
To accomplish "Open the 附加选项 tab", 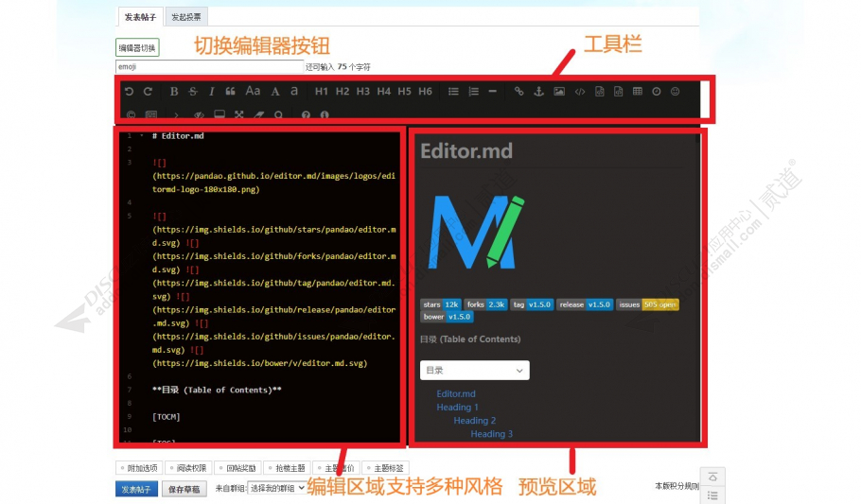I will 138,468.
